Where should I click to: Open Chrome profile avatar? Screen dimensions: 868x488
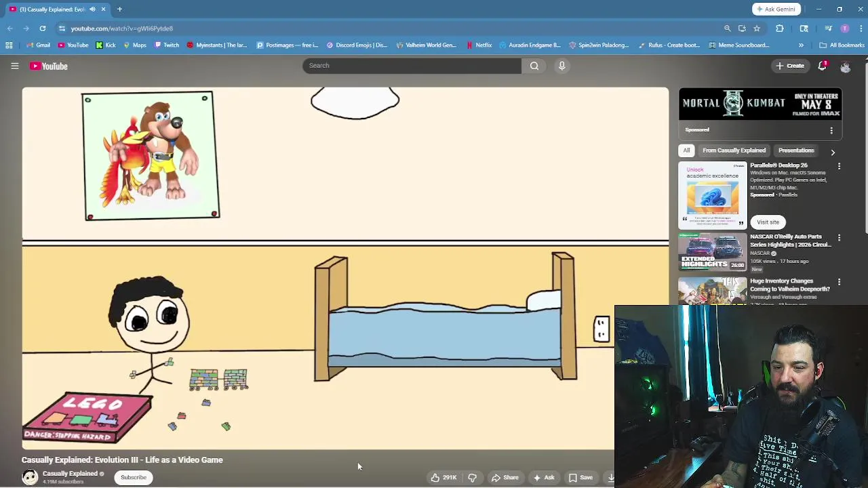pyautogui.click(x=844, y=28)
